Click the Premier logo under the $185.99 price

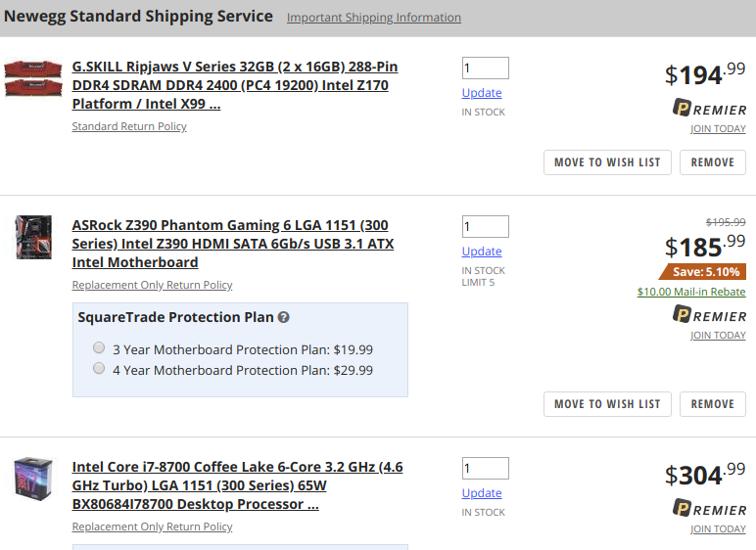(709, 315)
